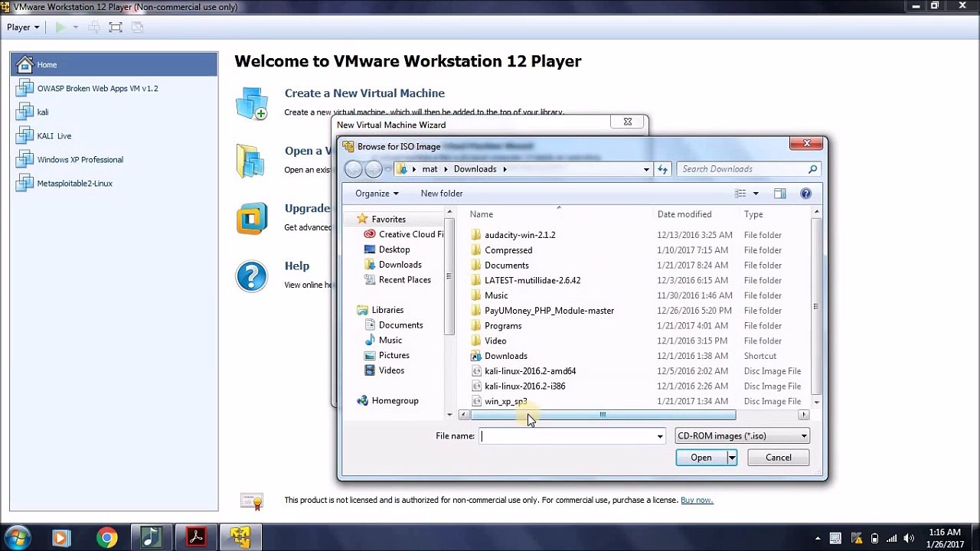Click the license certificate icon
The image size is (980, 551).
252,501
